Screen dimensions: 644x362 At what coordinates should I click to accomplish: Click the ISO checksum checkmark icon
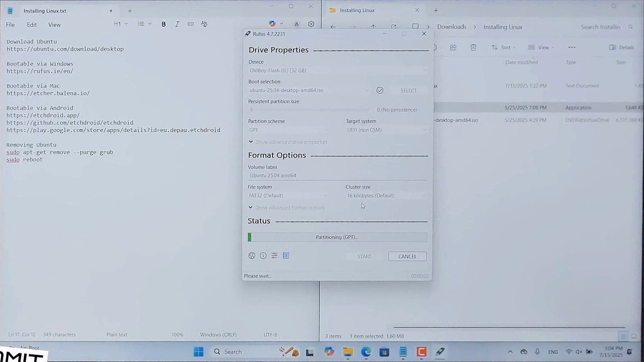coord(380,90)
